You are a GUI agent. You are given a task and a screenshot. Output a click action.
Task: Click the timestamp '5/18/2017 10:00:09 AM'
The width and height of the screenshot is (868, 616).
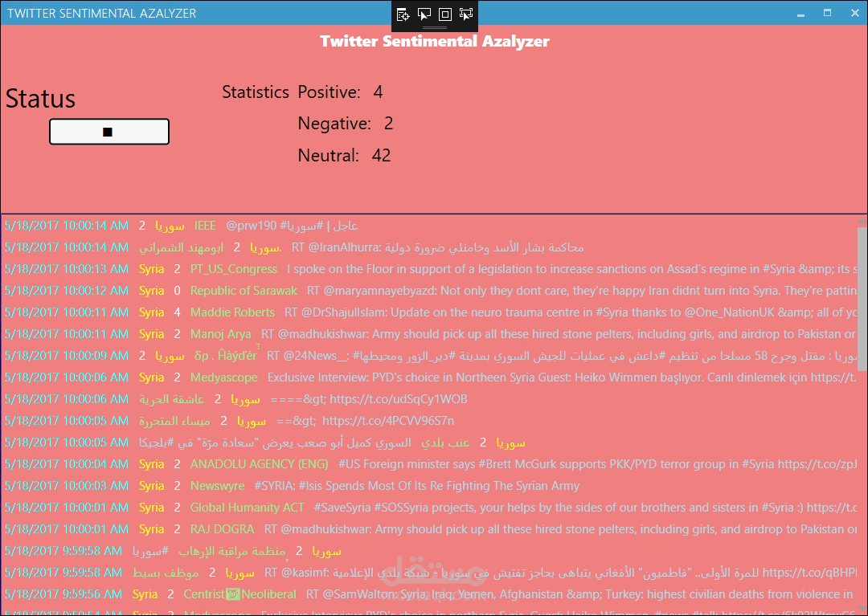click(x=67, y=356)
